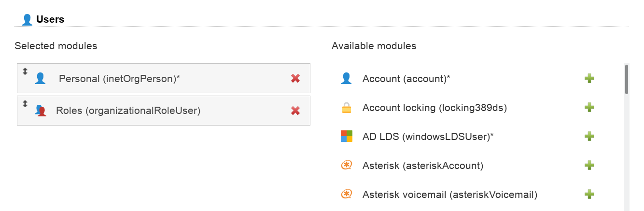
Task: Remove the Roles (organizationalRoleUser) module
Action: click(295, 111)
